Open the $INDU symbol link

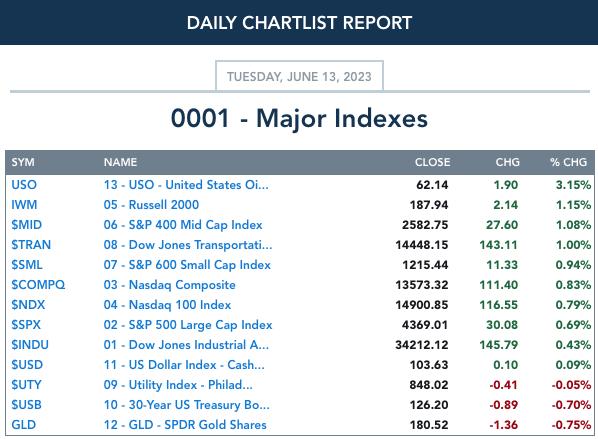[x=30, y=345]
